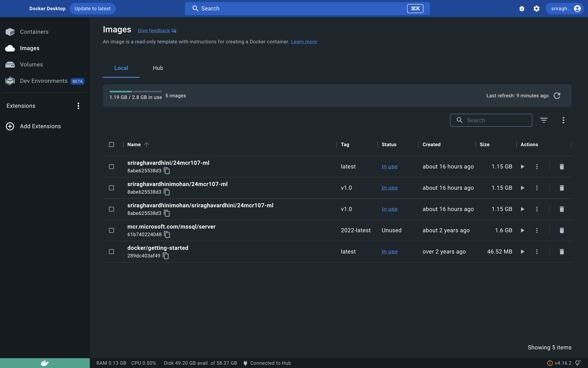The height and width of the screenshot is (368, 588).
Task: Copy image ID of sriraghavardhini/24mcr107-ml
Action: coord(167,171)
